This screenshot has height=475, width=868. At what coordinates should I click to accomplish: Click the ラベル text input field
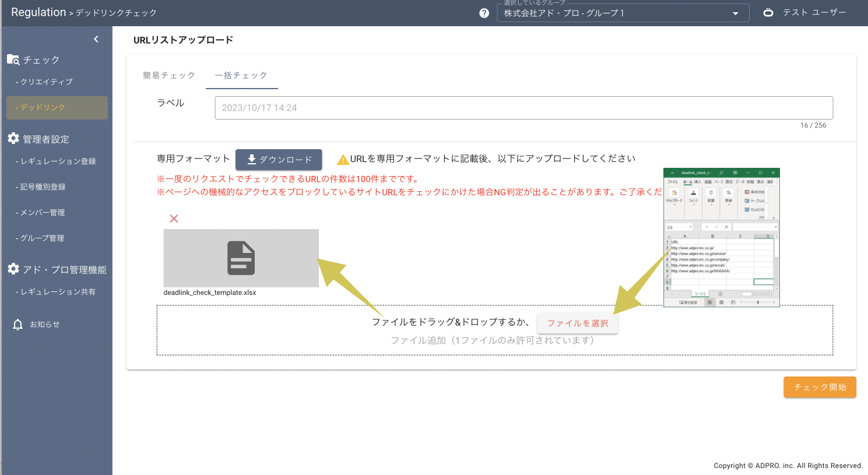(523, 108)
